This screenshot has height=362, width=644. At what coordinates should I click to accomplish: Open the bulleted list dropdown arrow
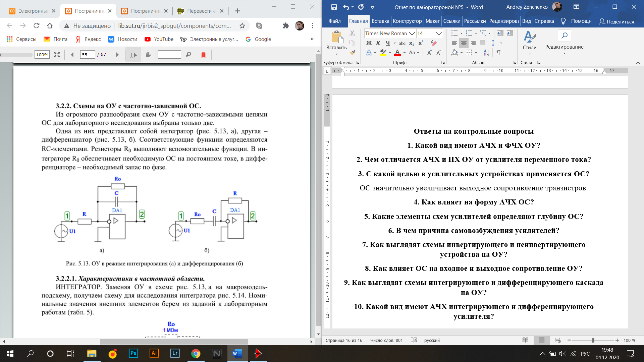(x=462, y=33)
